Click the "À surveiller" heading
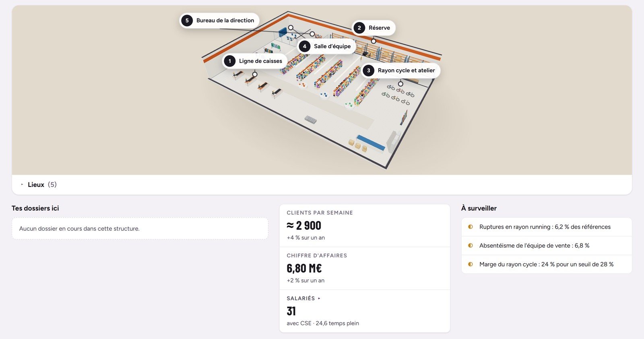This screenshot has width=644, height=339. pyautogui.click(x=479, y=208)
